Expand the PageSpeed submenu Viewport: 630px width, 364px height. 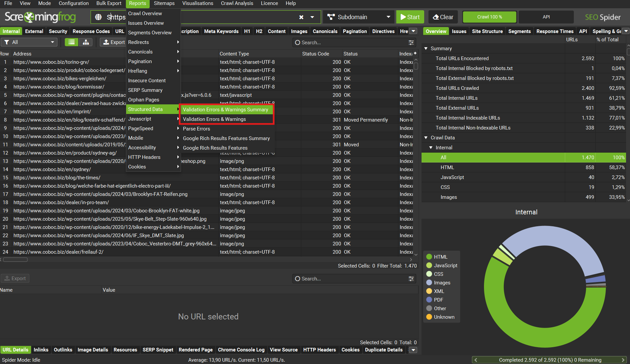coord(153,128)
